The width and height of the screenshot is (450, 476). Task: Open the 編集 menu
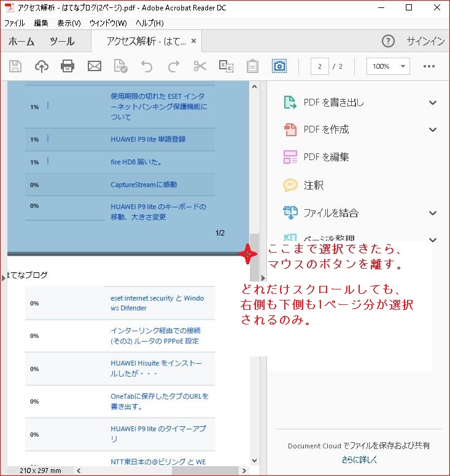point(41,23)
